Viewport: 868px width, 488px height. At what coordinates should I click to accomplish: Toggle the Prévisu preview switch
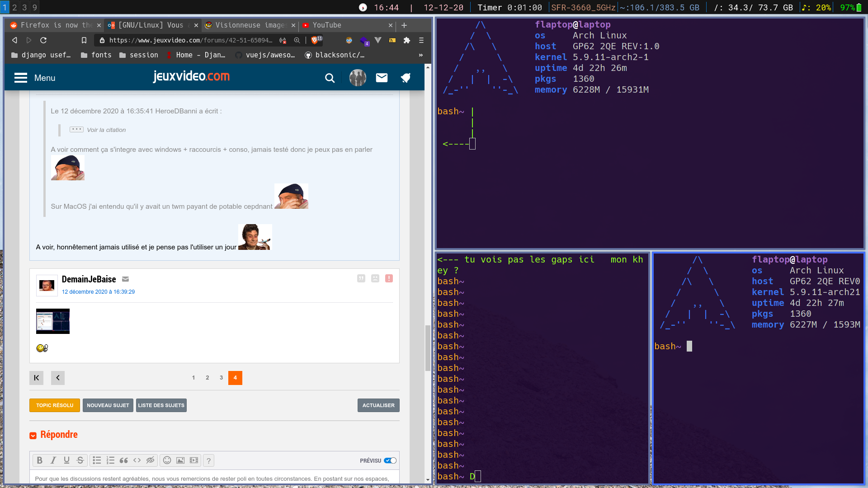390,460
